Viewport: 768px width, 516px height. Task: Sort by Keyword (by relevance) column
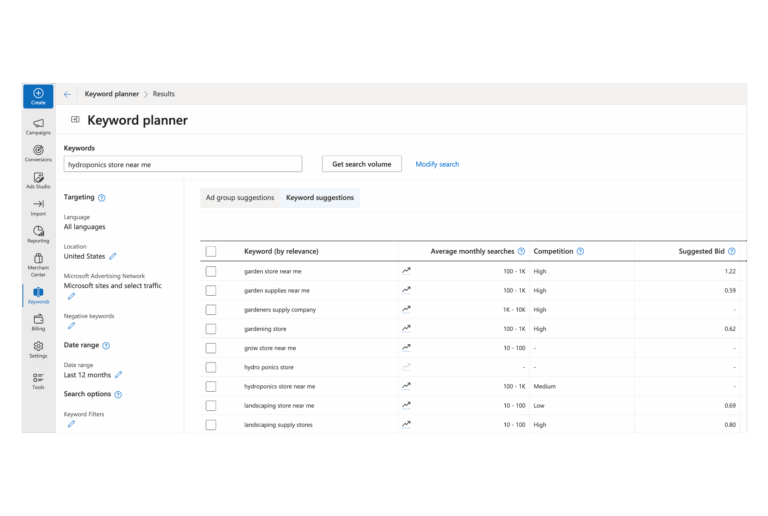281,251
